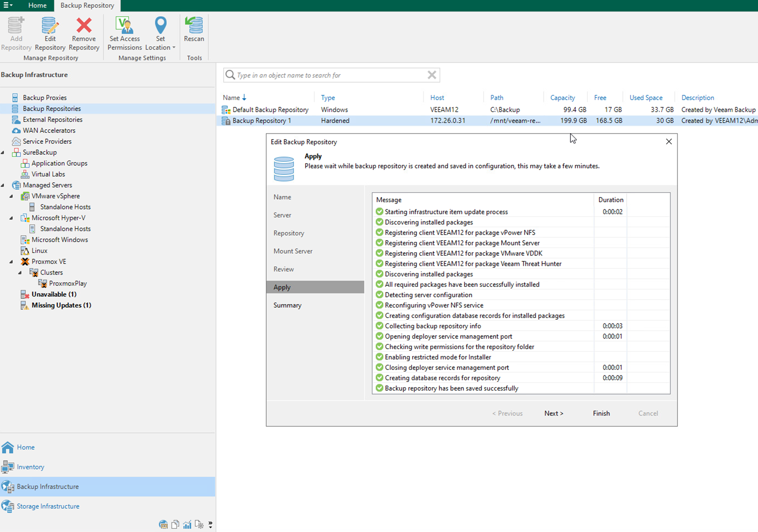Switch to the Home ribbon tab
Image resolution: width=758 pixels, height=532 pixels.
tap(37, 6)
